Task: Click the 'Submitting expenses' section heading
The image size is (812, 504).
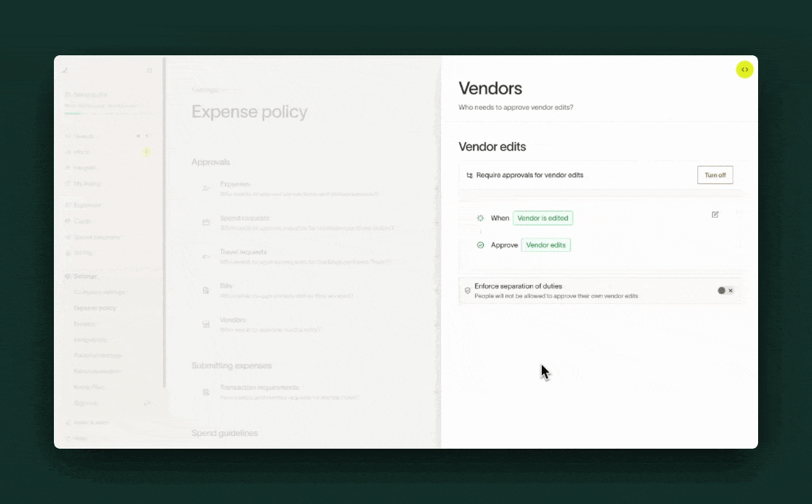Action: 232,365
